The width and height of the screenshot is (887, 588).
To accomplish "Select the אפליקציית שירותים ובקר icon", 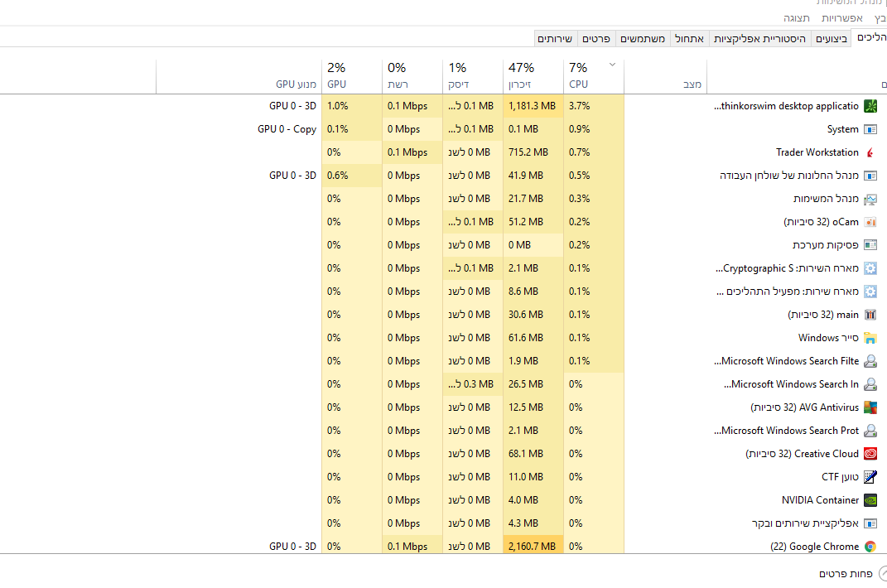I will point(870,523).
